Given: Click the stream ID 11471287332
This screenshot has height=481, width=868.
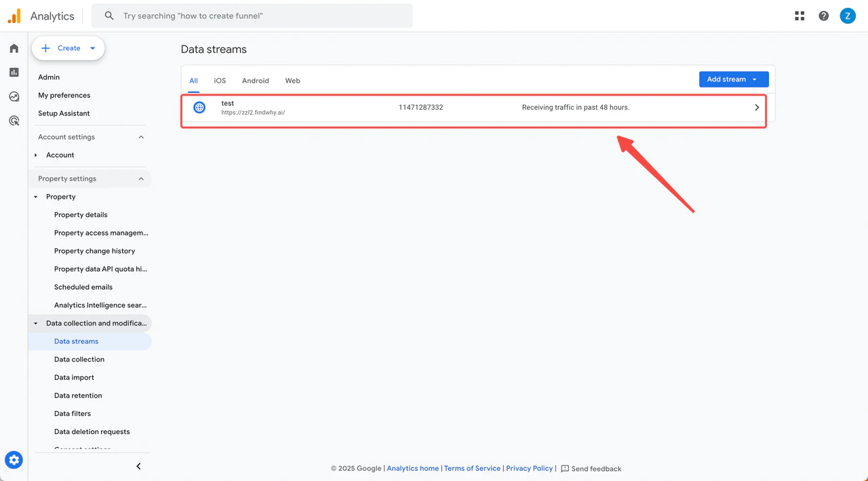Looking at the screenshot, I should [x=420, y=107].
